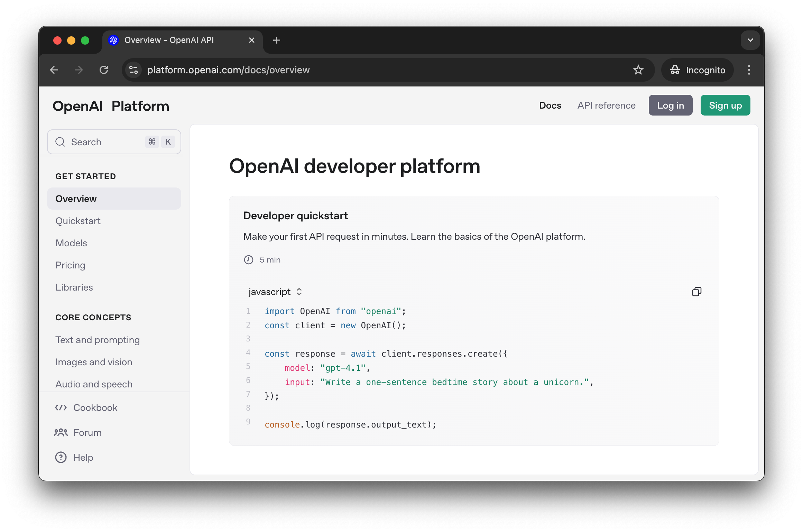Screen dimensions: 803x532
Task: Open Audio and speech guide
Action: click(94, 384)
